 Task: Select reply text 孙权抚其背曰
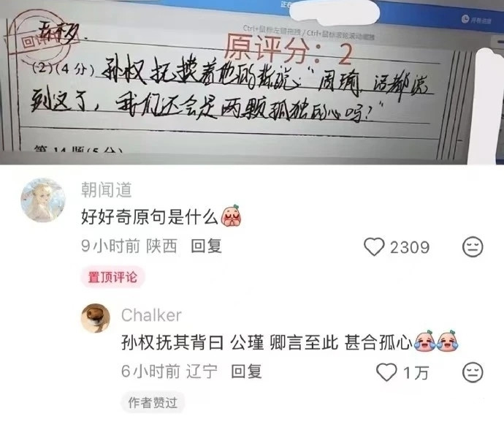click(172, 342)
